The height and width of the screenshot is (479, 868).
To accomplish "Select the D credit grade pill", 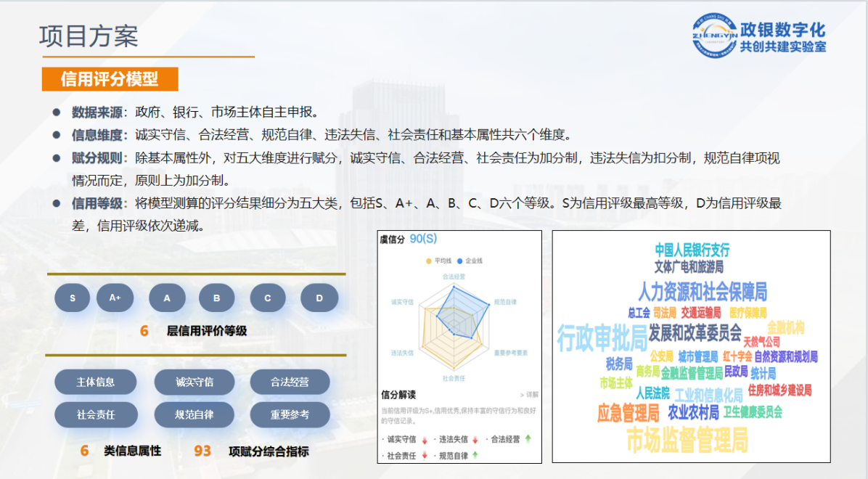I will [x=319, y=298].
